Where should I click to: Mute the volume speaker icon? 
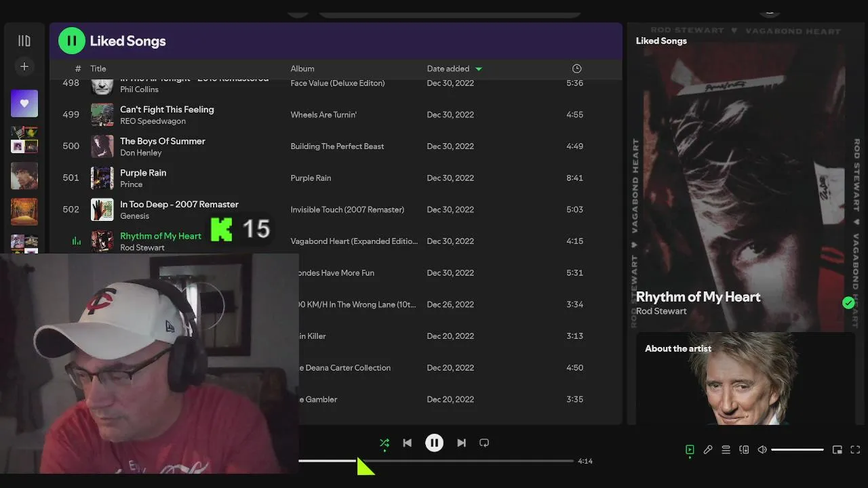pos(762,449)
